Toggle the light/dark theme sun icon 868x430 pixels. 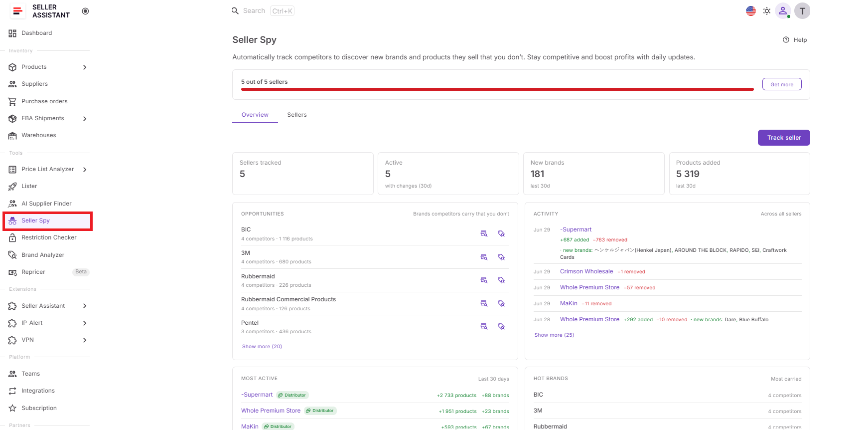point(767,11)
